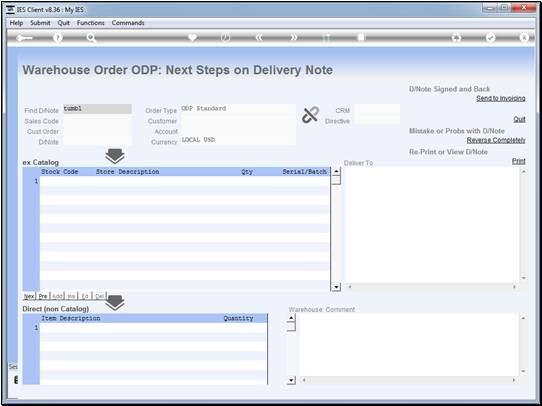Open the Commands menu
Viewport: 542px width, 406px height.
point(128,23)
